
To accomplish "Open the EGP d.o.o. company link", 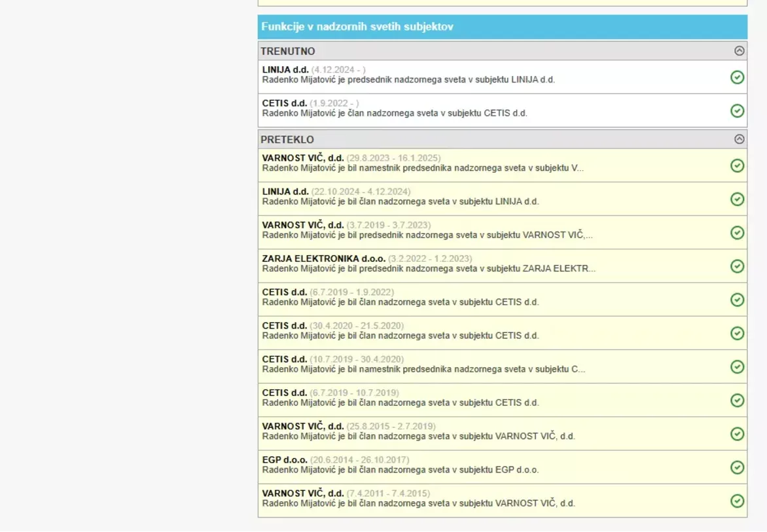I will tap(285, 459).
